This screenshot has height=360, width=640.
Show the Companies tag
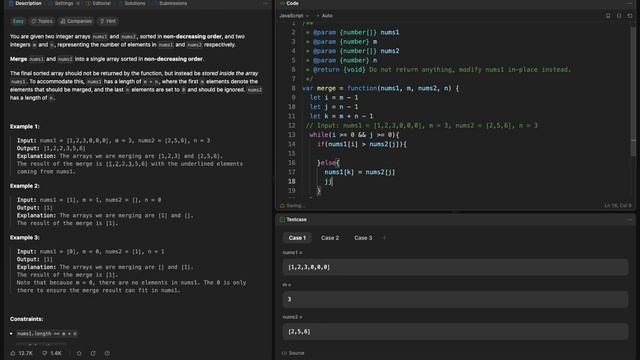pos(76,21)
